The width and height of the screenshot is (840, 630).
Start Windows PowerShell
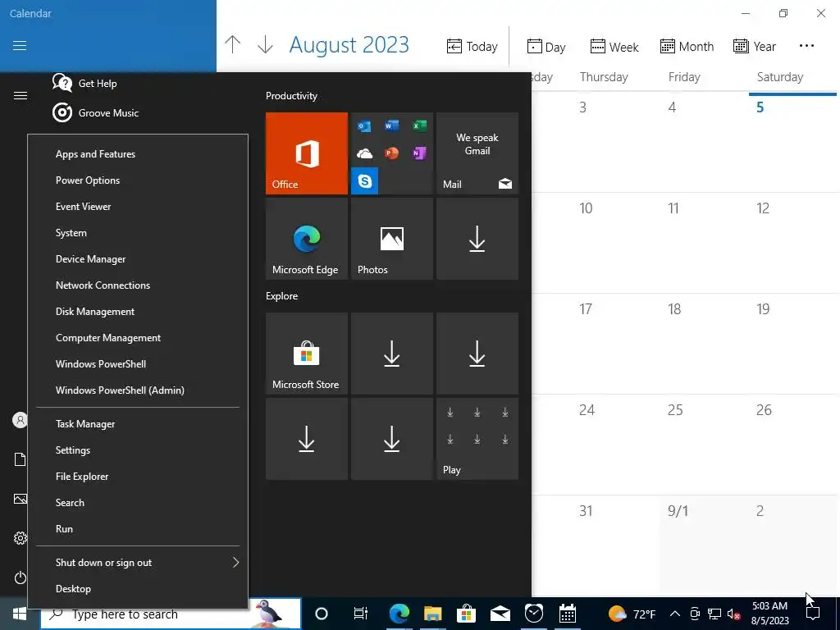[x=138, y=364]
